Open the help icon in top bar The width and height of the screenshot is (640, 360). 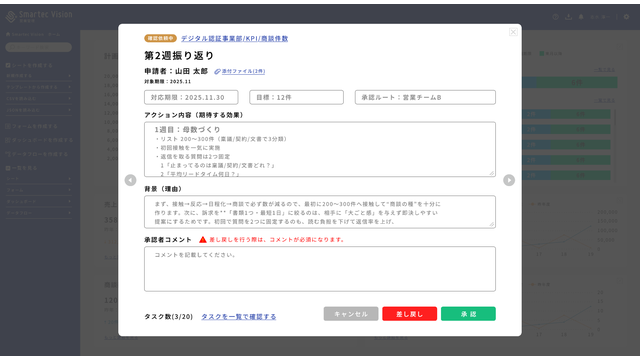[x=555, y=17]
